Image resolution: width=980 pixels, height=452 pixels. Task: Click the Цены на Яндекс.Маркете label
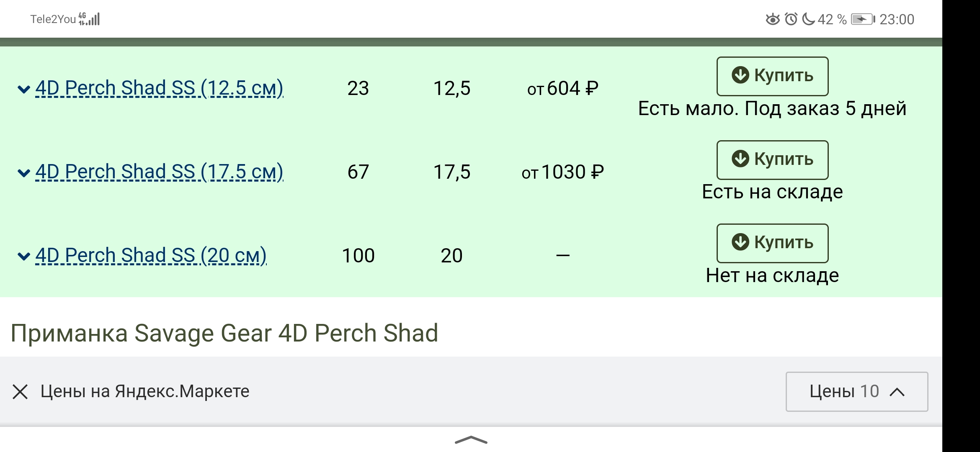coord(145,391)
